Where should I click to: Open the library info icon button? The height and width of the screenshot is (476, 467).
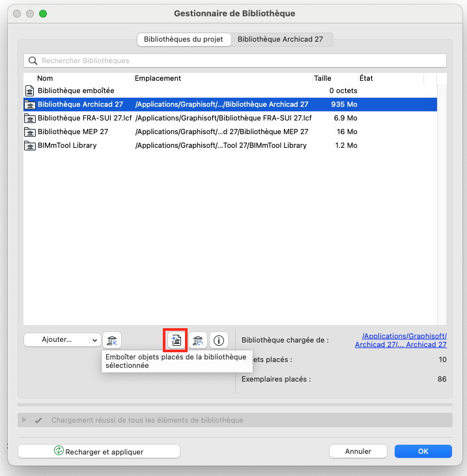[x=219, y=341]
